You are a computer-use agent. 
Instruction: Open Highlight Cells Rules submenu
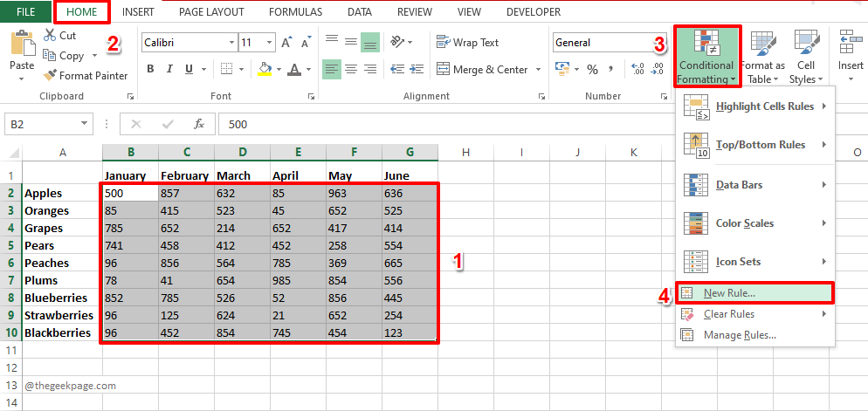755,106
